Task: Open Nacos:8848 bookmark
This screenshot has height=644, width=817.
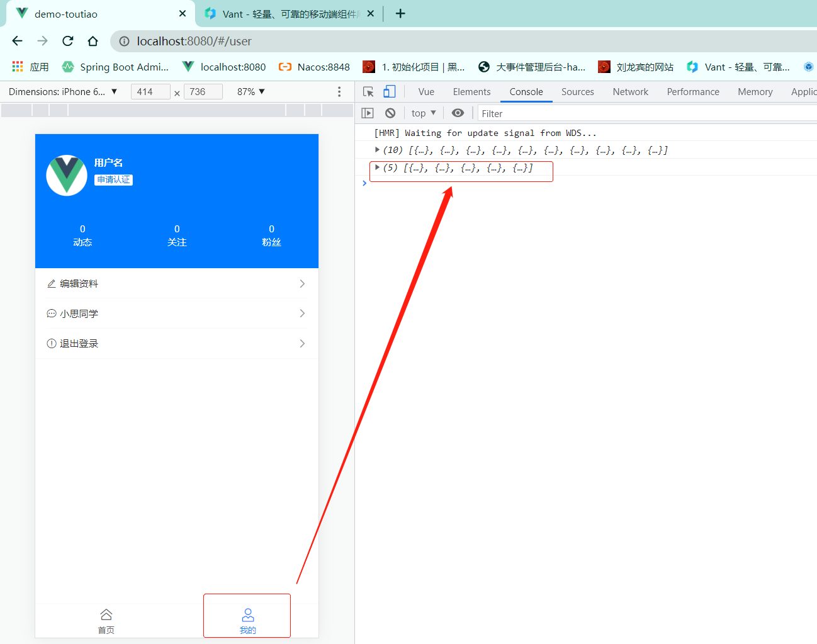Action: [x=314, y=67]
